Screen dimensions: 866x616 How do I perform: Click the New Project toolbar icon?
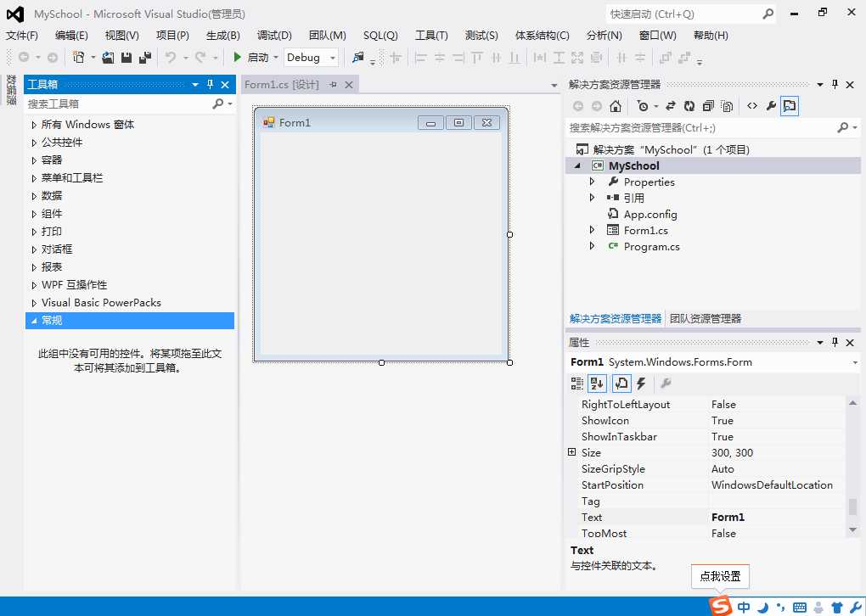click(x=79, y=58)
